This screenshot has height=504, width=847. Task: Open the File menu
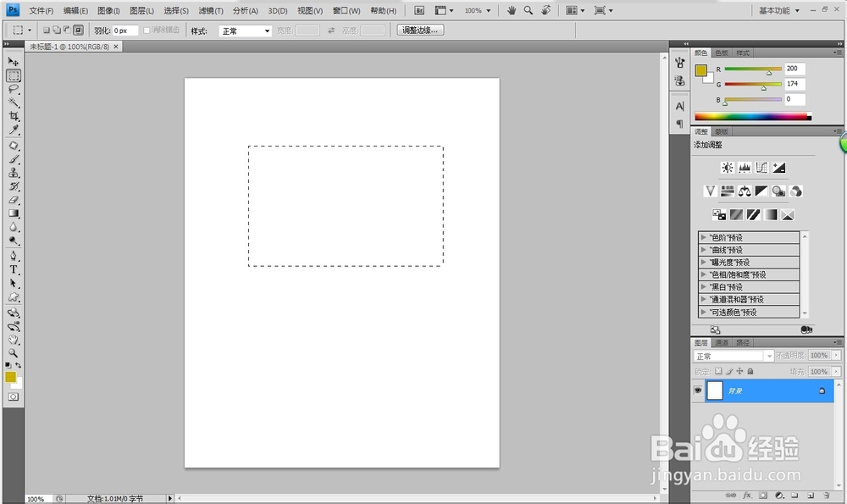click(x=41, y=11)
